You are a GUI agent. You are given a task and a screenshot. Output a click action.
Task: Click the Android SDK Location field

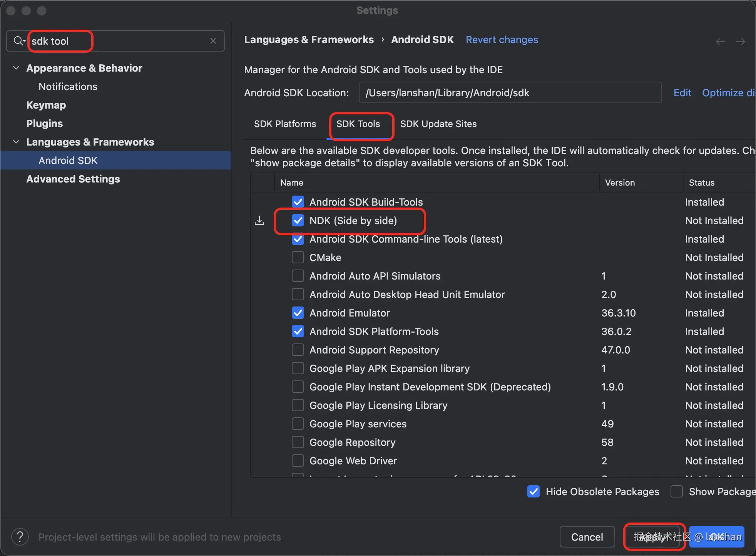(510, 93)
